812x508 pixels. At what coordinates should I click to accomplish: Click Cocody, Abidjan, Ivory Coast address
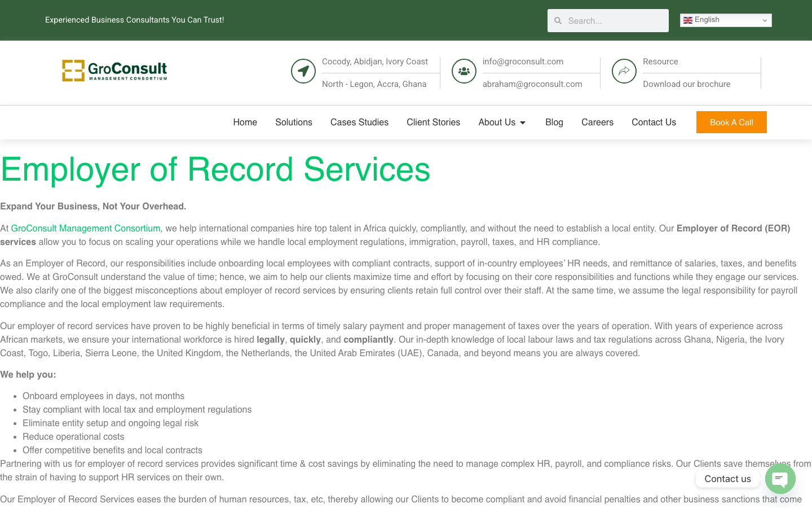point(375,62)
